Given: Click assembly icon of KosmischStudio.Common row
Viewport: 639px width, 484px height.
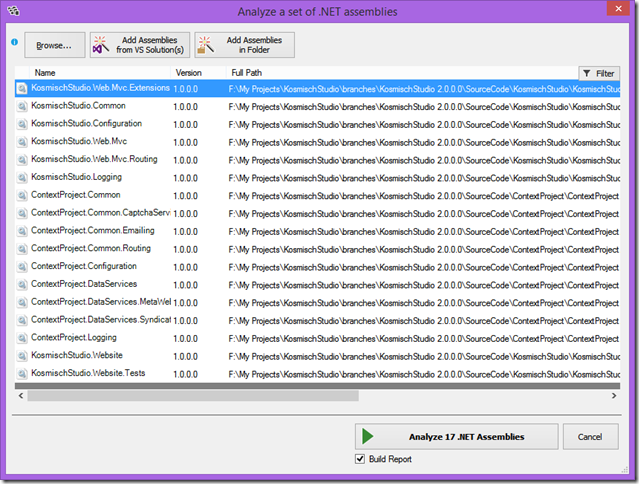Looking at the screenshot, I should (x=22, y=106).
